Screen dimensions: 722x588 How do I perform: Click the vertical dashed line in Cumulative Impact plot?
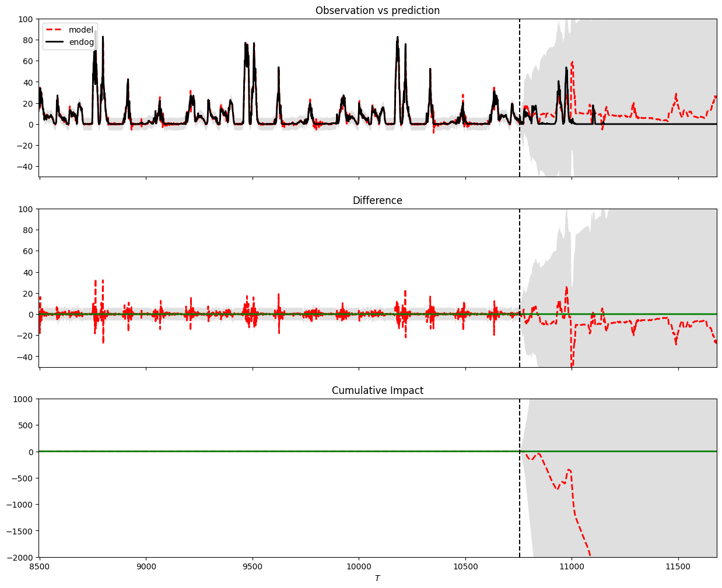pos(520,478)
